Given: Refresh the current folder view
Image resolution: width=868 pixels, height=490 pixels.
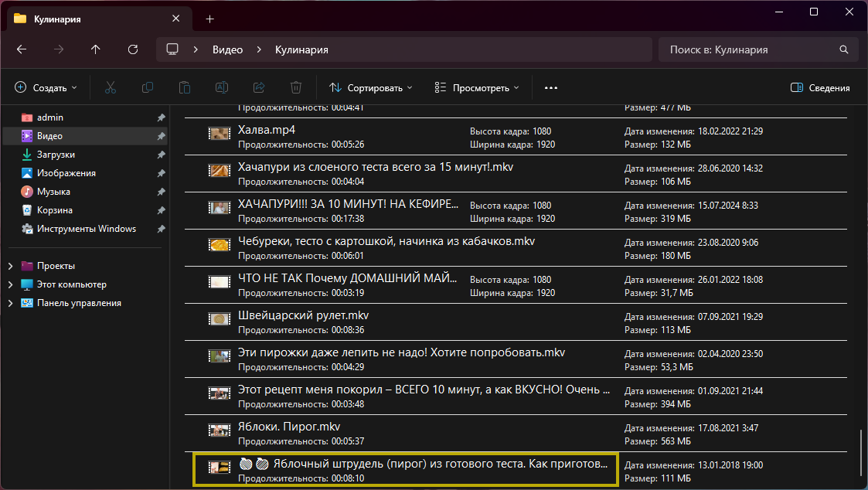Looking at the screenshot, I should pyautogui.click(x=133, y=49).
